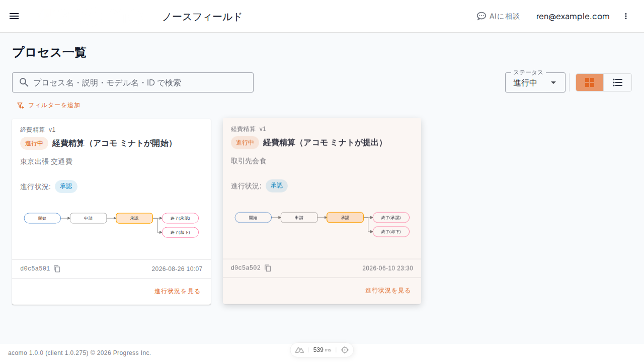Click timestamp 2026-08-26 10:07
644x362 pixels.
point(177,269)
